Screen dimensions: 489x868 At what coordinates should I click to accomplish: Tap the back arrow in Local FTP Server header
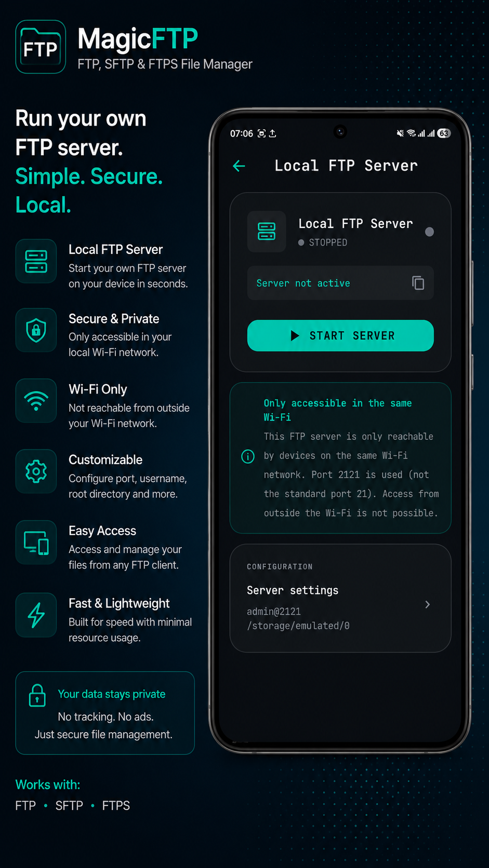239,166
